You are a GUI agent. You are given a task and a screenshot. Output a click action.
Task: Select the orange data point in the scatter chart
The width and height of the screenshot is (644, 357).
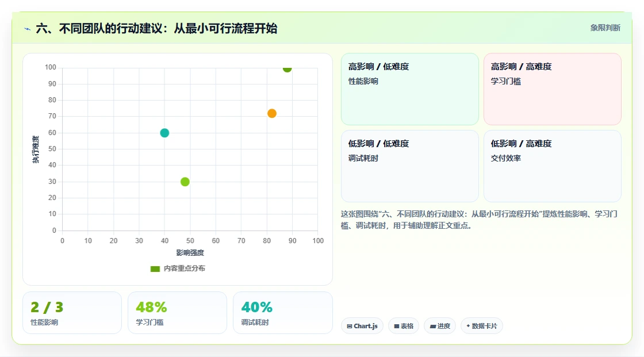(x=272, y=113)
